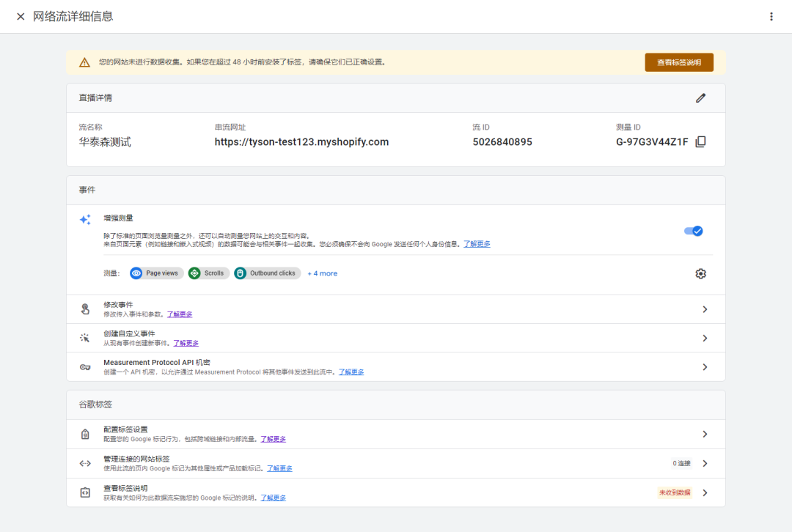The height and width of the screenshot is (532, 792).
Task: Click 了解更多 link under 增强测量
Action: point(477,244)
